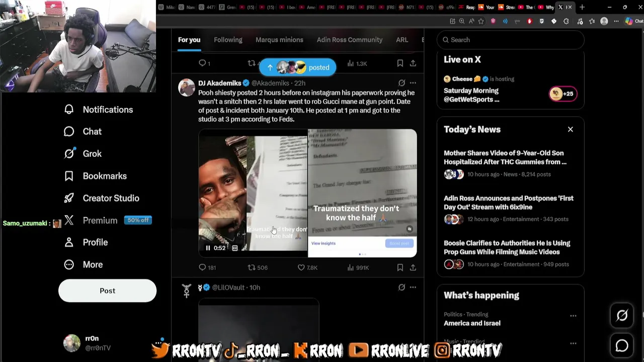Image resolution: width=644 pixels, height=362 pixels.
Task: Click the Post compose button
Action: [x=107, y=291]
